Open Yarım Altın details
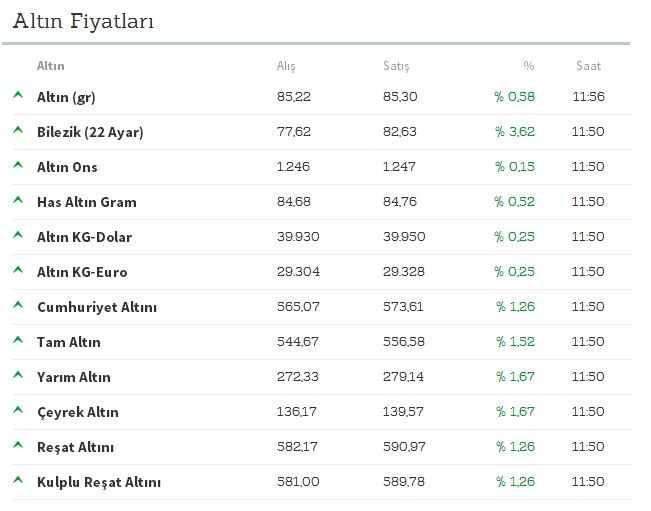Screen dimensions: 651x511 pyautogui.click(x=74, y=377)
